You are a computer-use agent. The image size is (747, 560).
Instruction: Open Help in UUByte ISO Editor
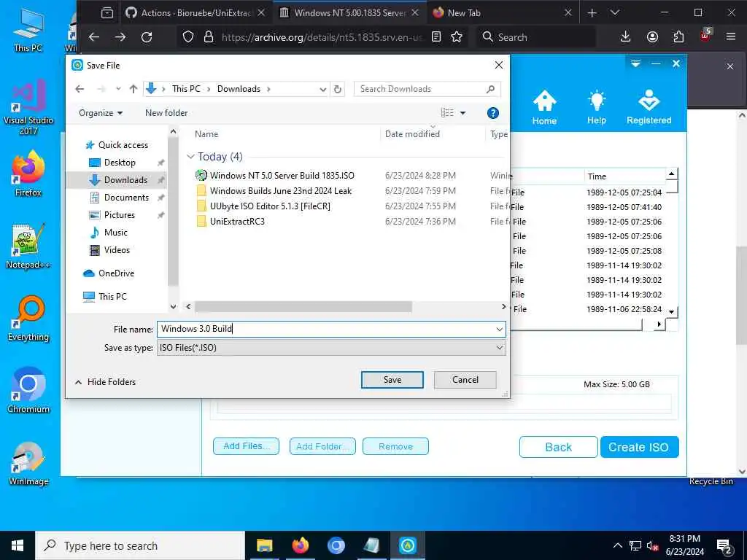pyautogui.click(x=597, y=108)
